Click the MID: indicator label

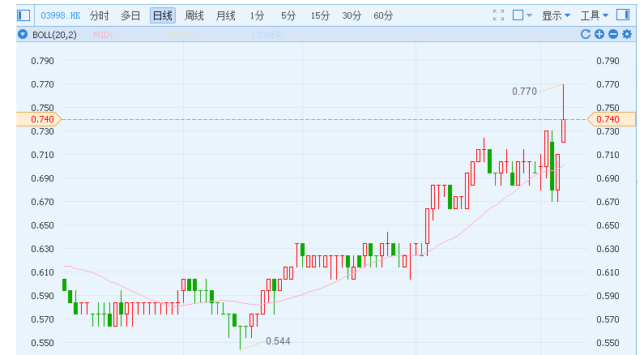pyautogui.click(x=103, y=35)
